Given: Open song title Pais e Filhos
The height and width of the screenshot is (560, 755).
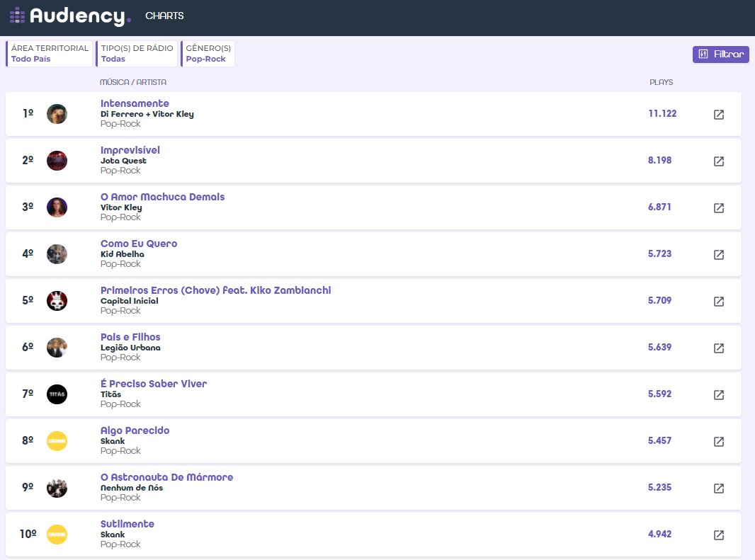Looking at the screenshot, I should click(x=130, y=337).
